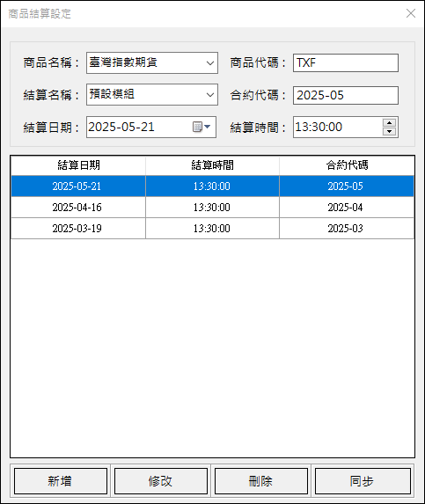Click the 同步 button
The image size is (425, 504).
[363, 481]
